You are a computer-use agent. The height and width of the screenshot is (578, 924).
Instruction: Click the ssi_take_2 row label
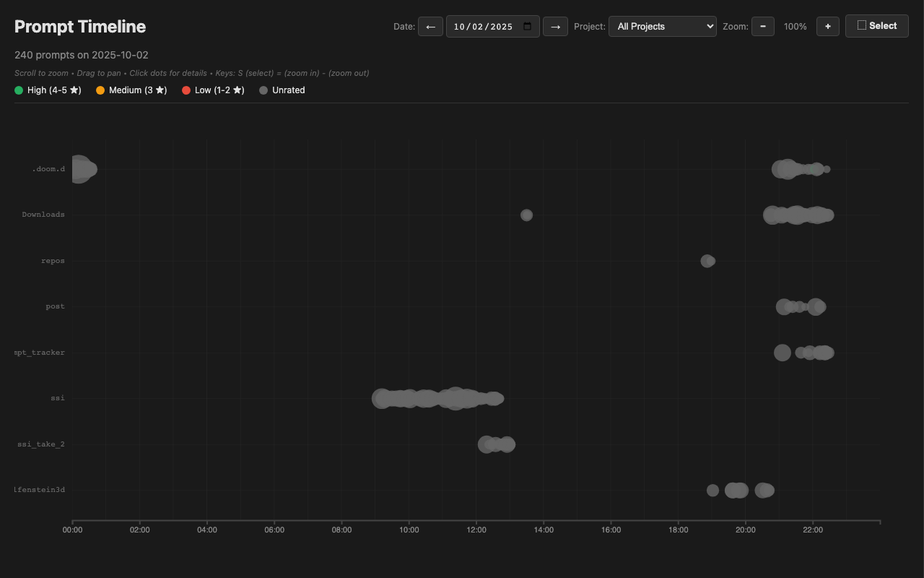coord(41,444)
